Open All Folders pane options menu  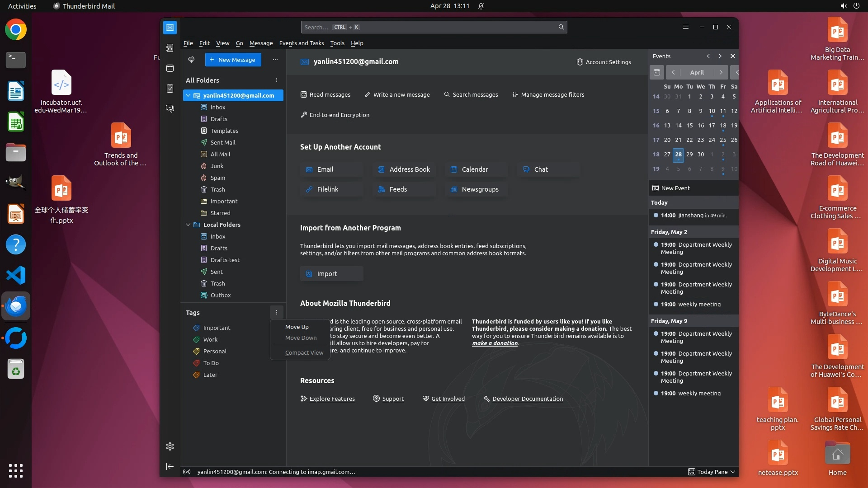277,80
